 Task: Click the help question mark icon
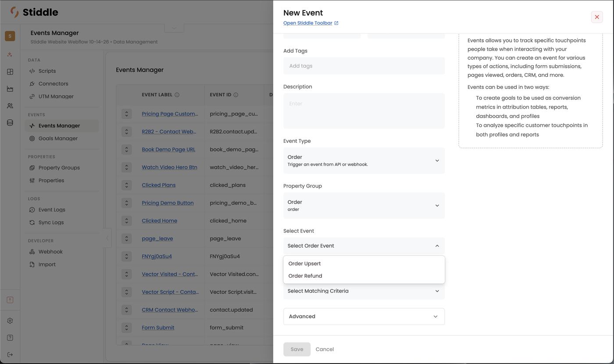click(x=10, y=338)
